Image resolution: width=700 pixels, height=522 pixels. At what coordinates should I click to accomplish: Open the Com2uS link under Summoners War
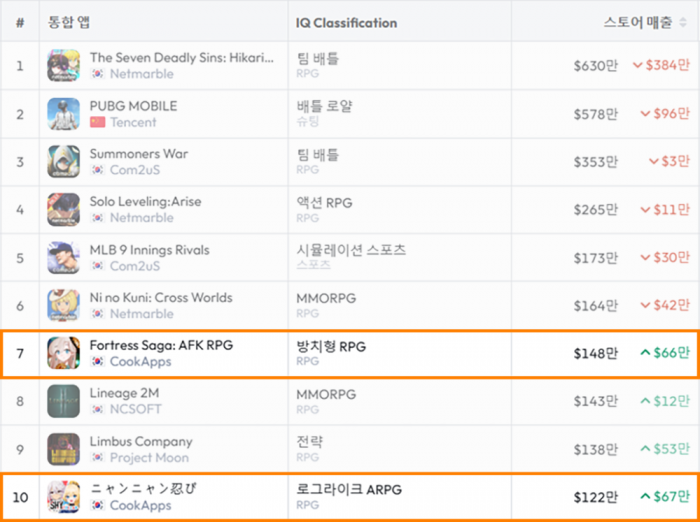(x=135, y=170)
